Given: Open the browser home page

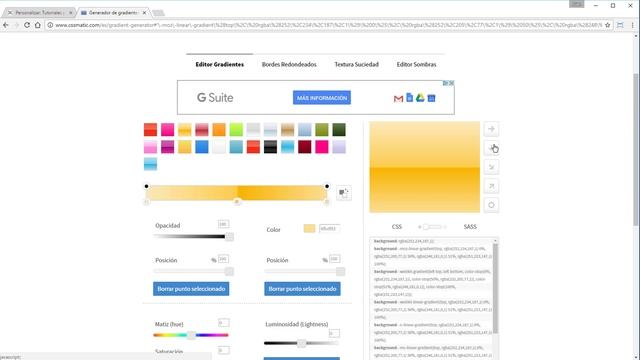Looking at the screenshot, I should [38, 25].
